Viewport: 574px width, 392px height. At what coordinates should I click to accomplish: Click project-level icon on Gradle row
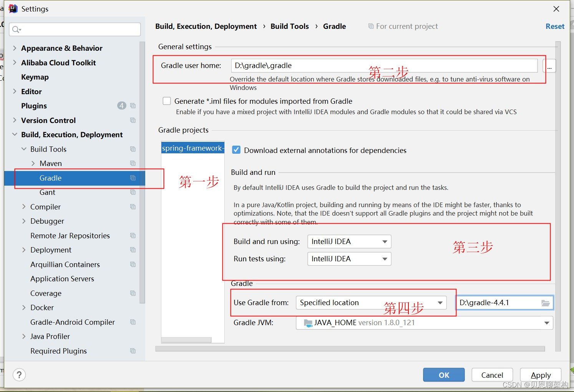[x=133, y=178]
